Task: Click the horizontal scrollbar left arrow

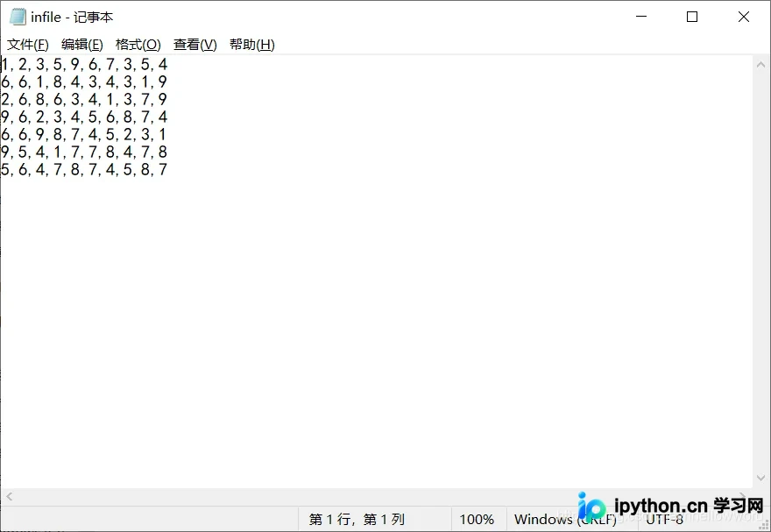Action: pos(9,497)
